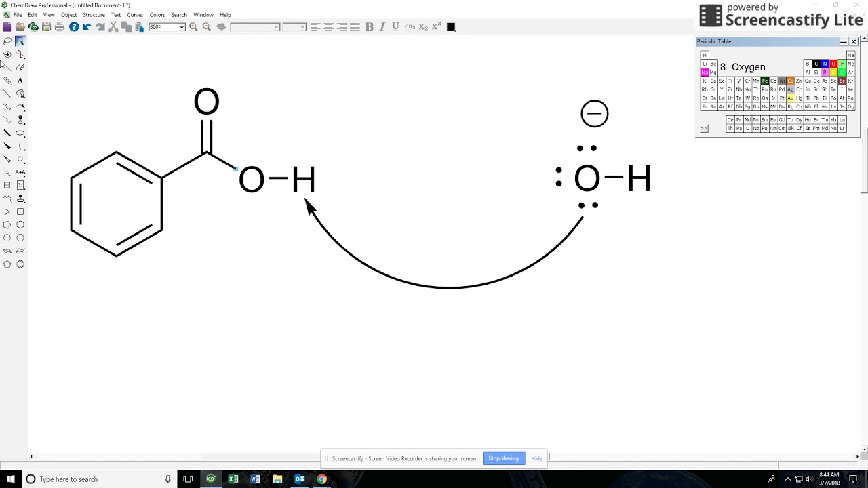Choose the Chemical Symbols charge tool

click(20, 159)
